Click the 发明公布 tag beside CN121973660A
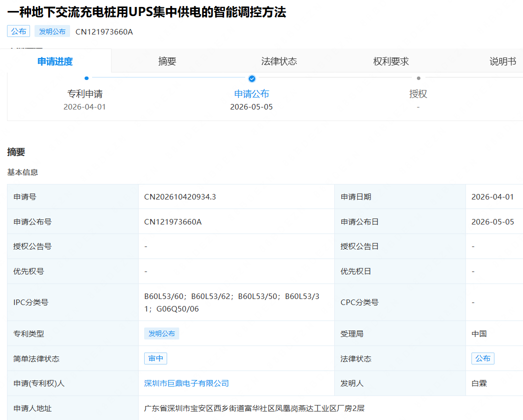523x420 pixels. click(x=52, y=31)
